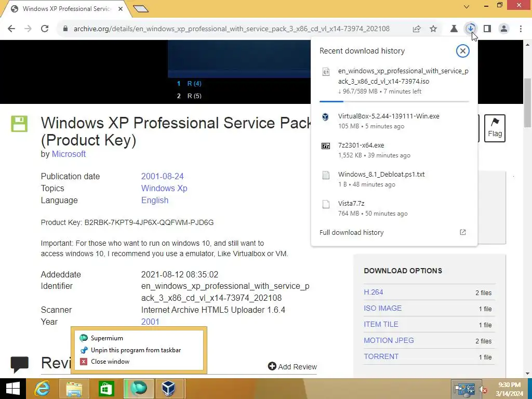Open the Windows Xp topic link
This screenshot has height=399, width=532.
coord(164,188)
